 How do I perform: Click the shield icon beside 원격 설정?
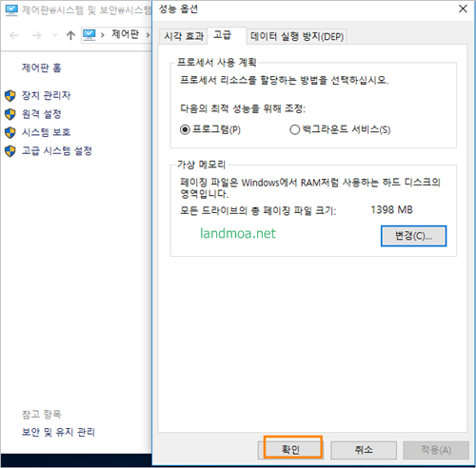10,114
